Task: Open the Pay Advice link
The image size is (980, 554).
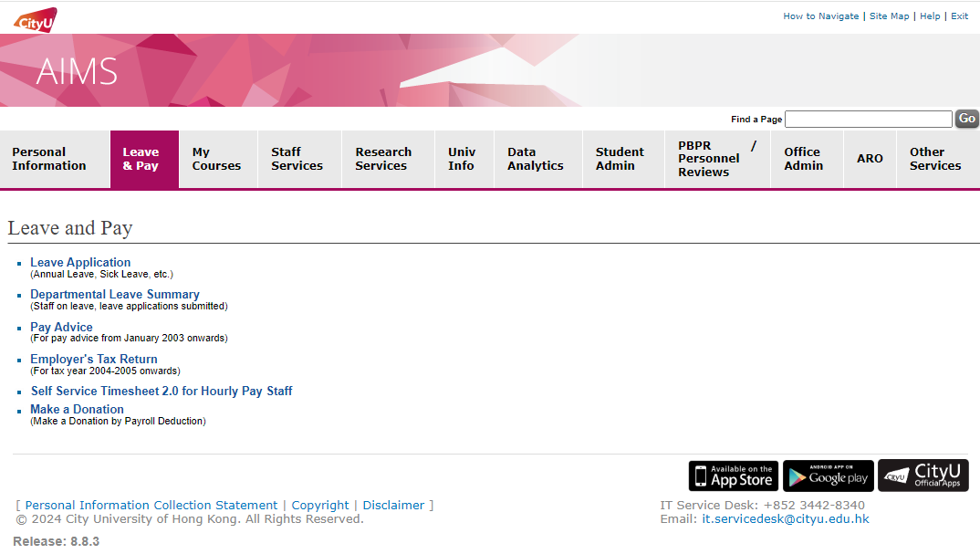Action: point(61,327)
